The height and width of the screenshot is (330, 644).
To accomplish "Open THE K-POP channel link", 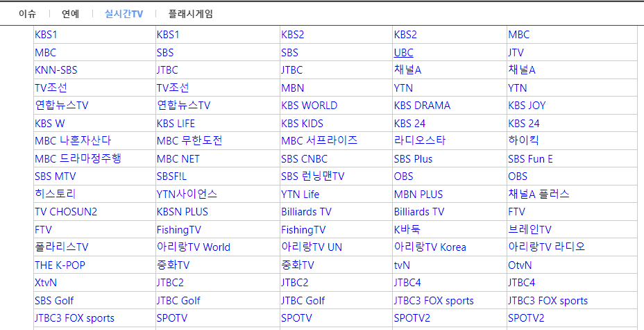I will (x=60, y=265).
